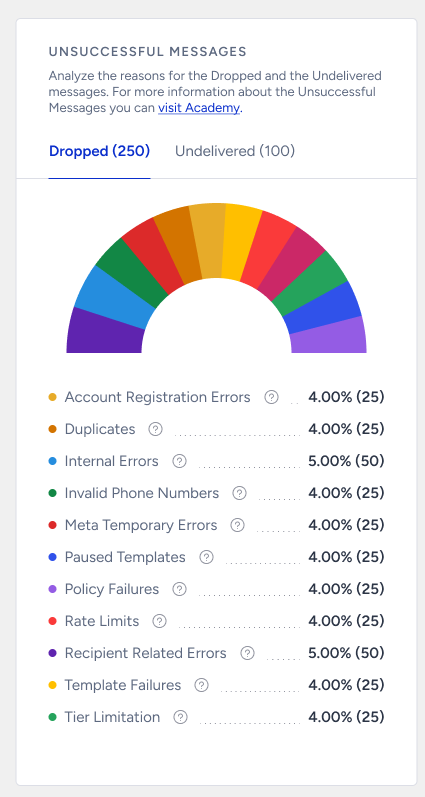The width and height of the screenshot is (425, 797).
Task: Click help icon beside Account Registration Errors
Action: click(x=271, y=397)
